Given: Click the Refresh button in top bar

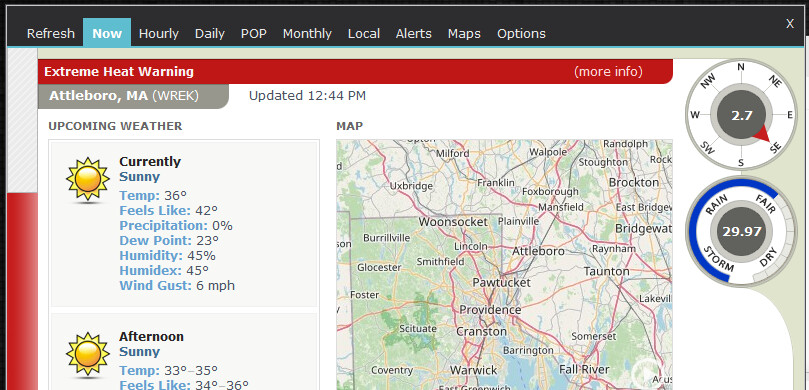Looking at the screenshot, I should [x=51, y=34].
